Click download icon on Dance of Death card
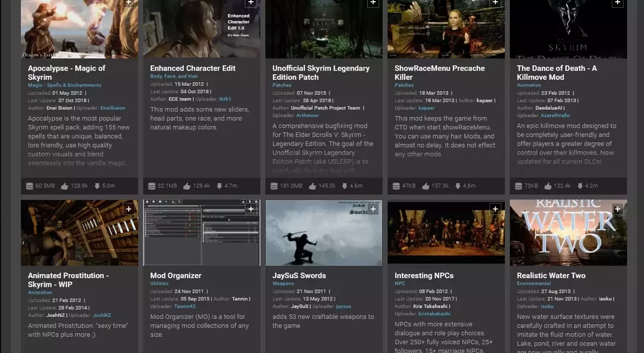 [580, 186]
